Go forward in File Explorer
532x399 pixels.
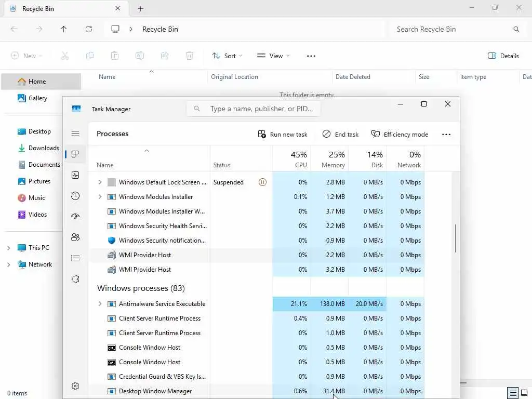(x=39, y=29)
